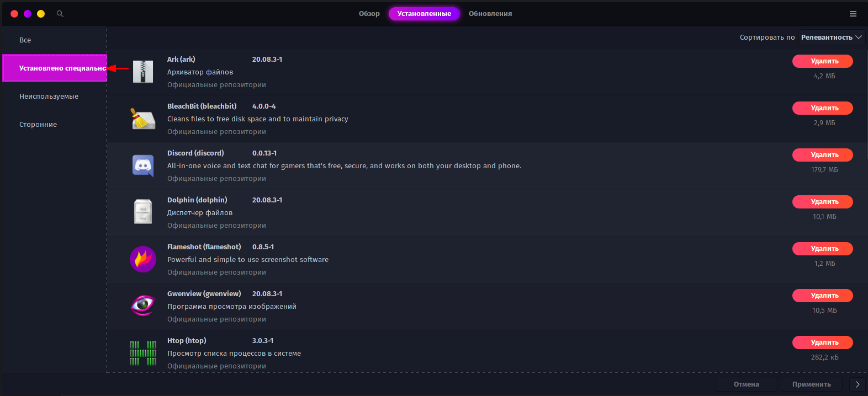Open the hamburger menu icon
This screenshot has width=868, height=396.
coord(853,14)
